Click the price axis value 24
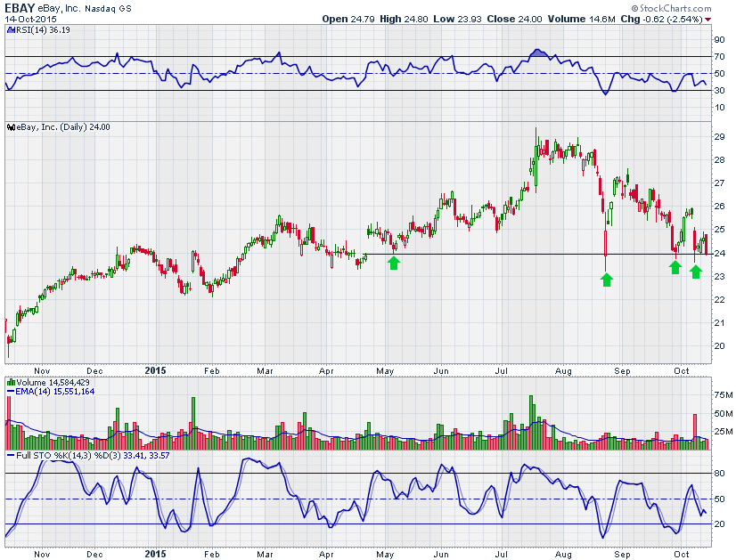Viewport: 736px width, 560px height. 719,253
